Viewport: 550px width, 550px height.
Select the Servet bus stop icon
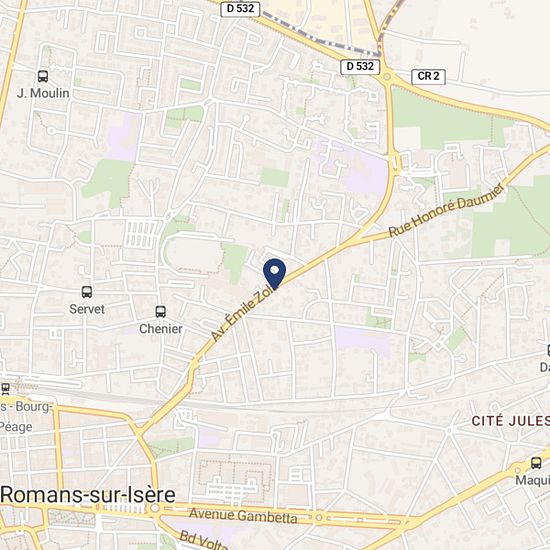[x=87, y=292]
